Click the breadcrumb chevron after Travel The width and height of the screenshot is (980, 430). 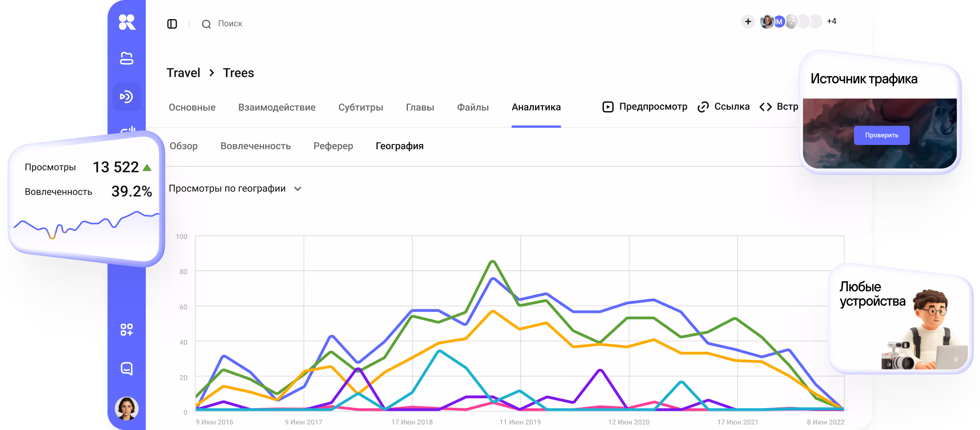click(x=212, y=73)
